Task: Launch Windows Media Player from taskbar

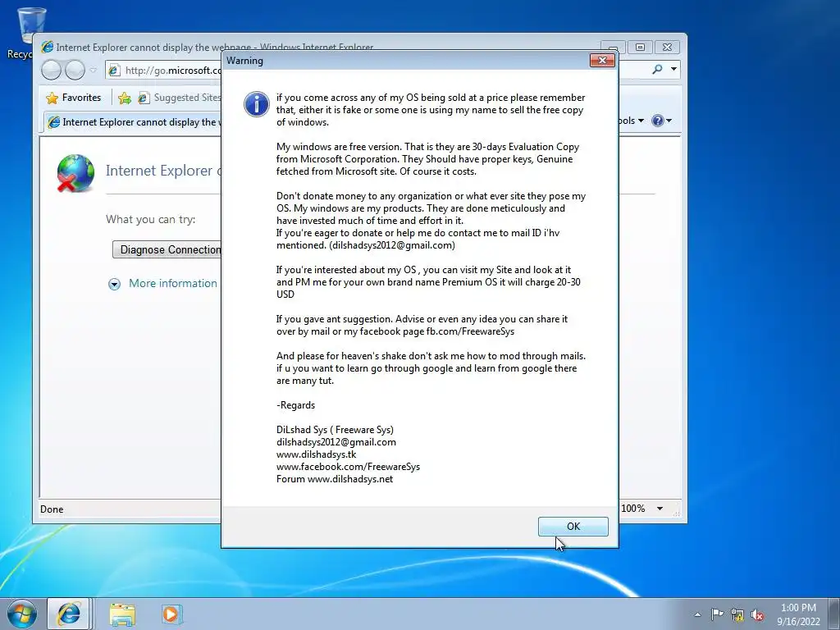Action: [171, 614]
